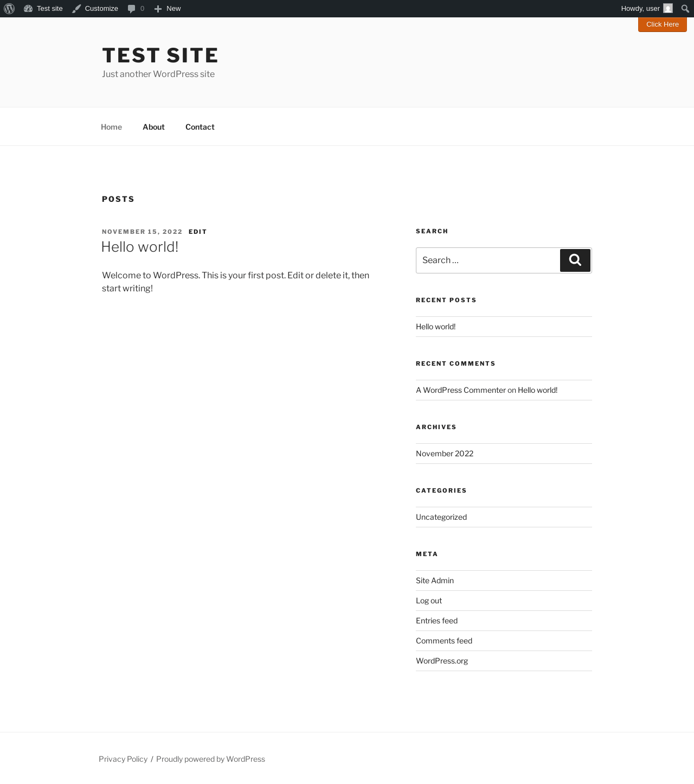Click the orange Click Here button

663,24
